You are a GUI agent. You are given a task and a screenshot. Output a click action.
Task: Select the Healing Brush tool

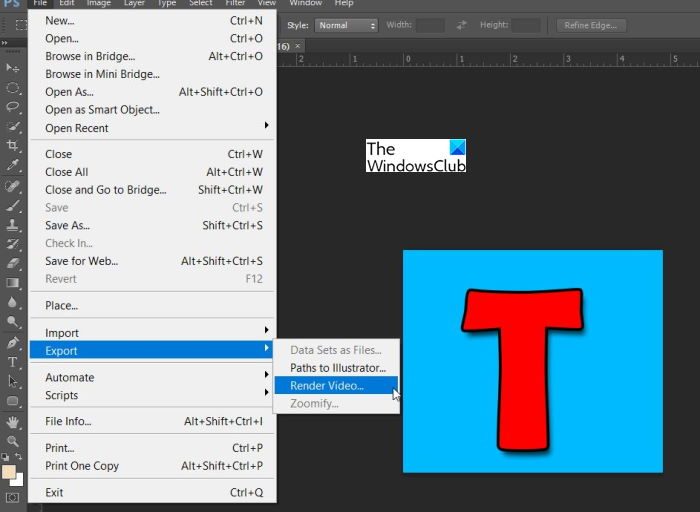(x=12, y=185)
